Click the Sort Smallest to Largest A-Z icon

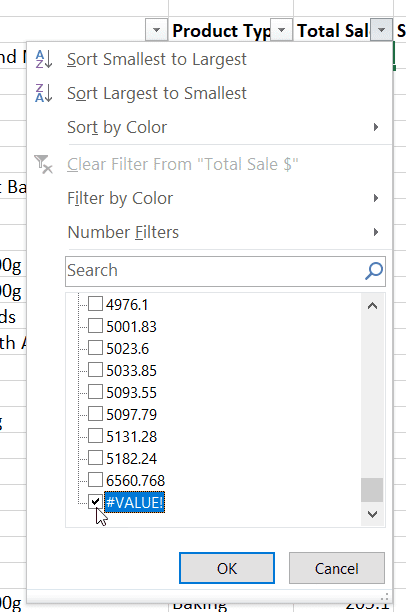pyautogui.click(x=44, y=59)
